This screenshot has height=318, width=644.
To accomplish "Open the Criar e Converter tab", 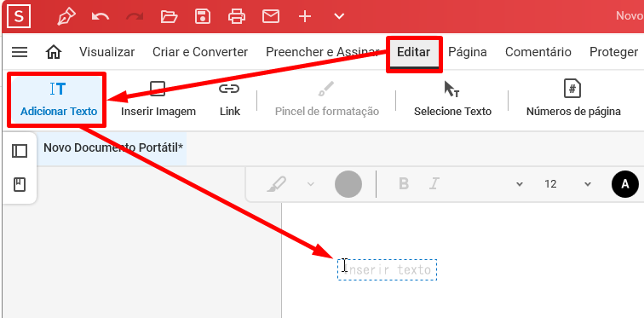I will point(200,52).
